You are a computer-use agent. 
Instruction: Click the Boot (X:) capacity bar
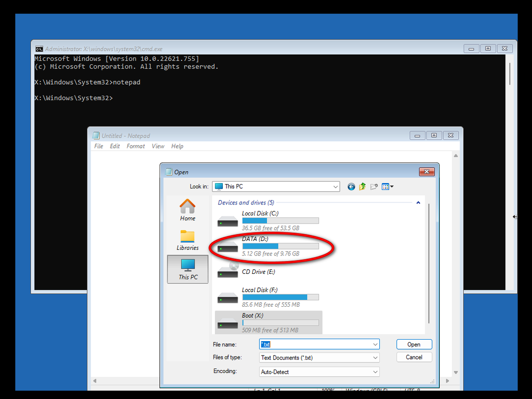click(x=281, y=323)
